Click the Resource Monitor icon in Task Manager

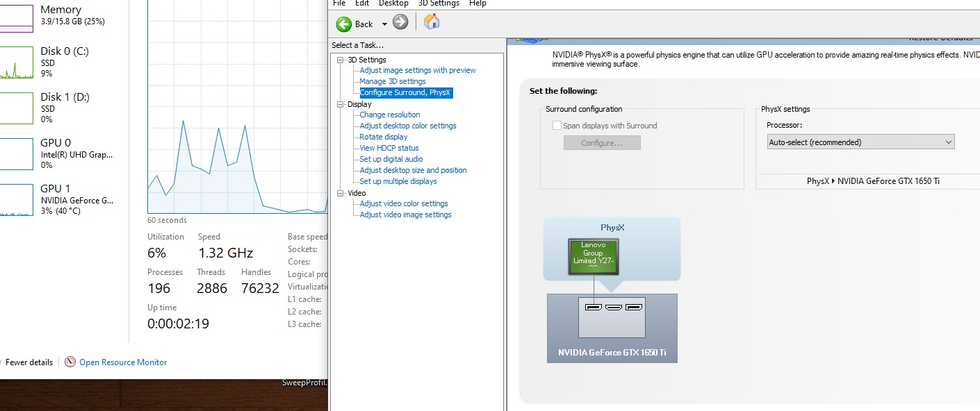click(70, 362)
